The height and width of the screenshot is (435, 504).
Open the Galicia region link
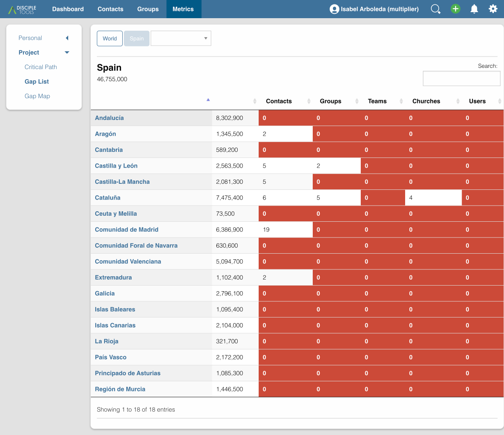click(x=105, y=293)
